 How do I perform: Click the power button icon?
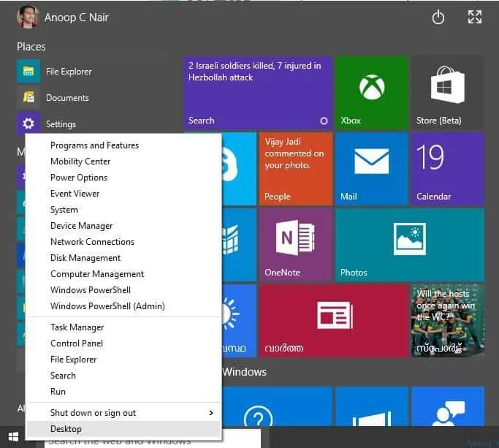[x=438, y=18]
